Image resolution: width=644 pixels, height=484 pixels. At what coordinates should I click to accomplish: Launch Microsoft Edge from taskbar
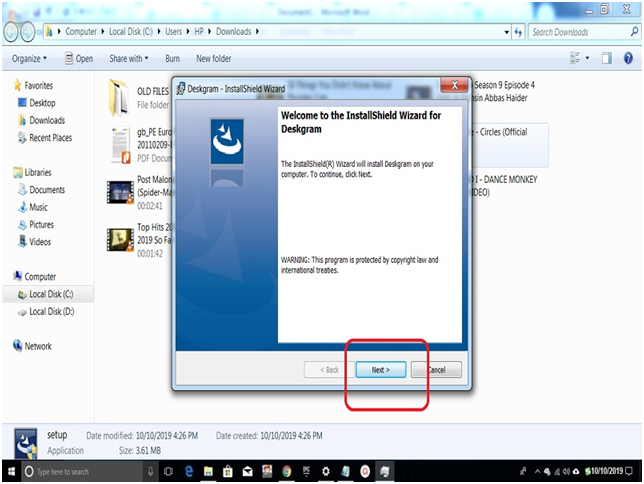pyautogui.click(x=189, y=471)
